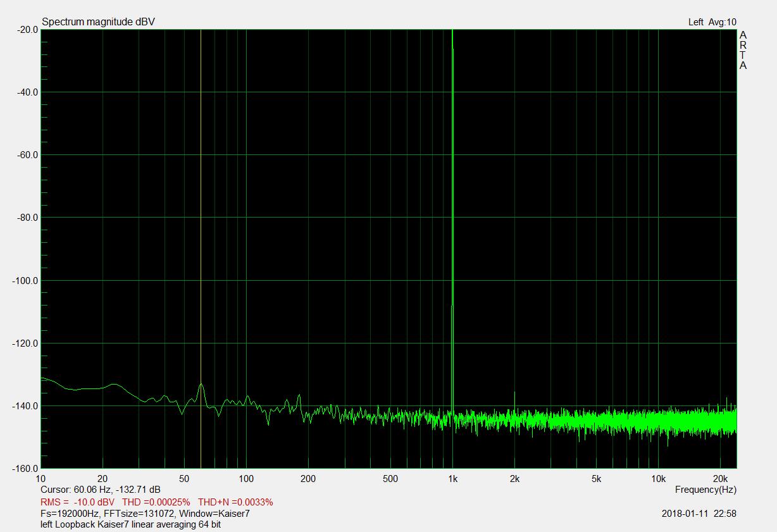Click the '1k' frequency axis label

452,479
